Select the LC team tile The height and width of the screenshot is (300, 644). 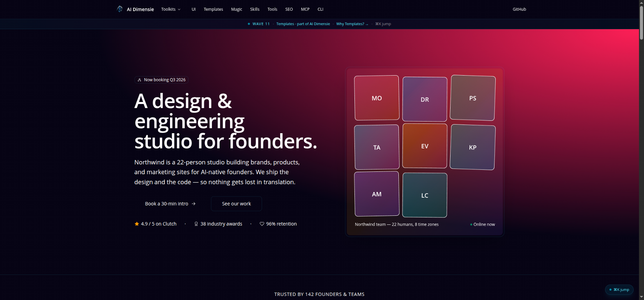pyautogui.click(x=425, y=195)
